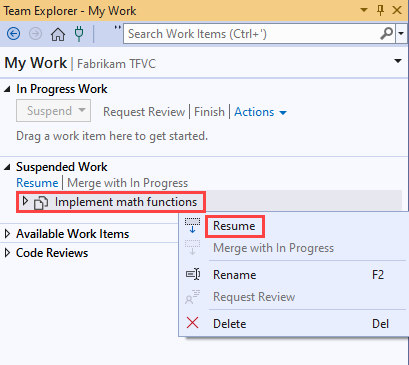Open the search box options dropdown
409x365 pixels.
401,33
